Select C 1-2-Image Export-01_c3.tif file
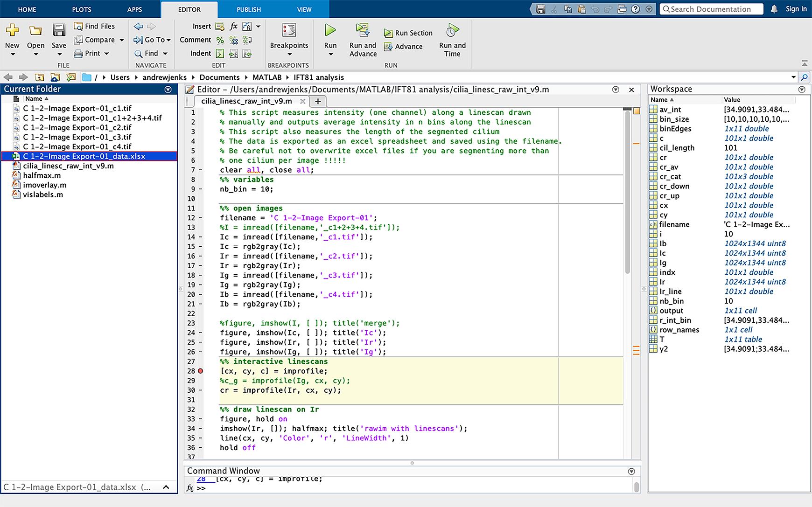The width and height of the screenshot is (812, 507). [x=77, y=137]
